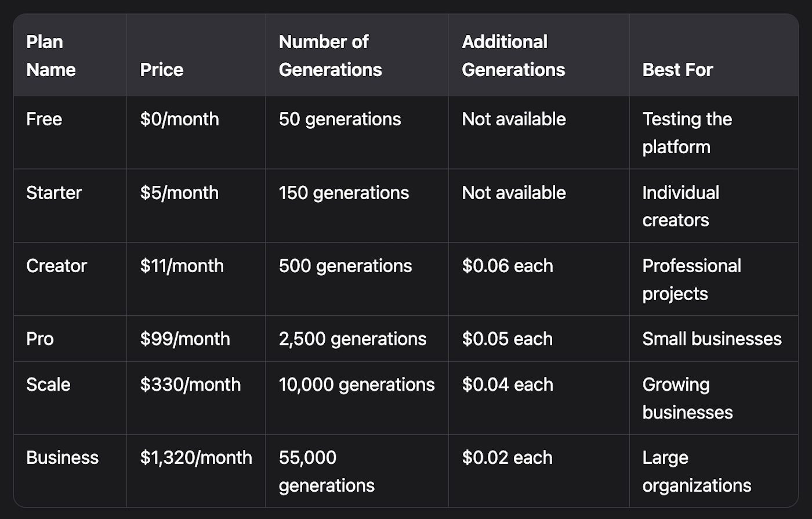Select the Large organizations cell
The width and height of the screenshot is (812, 519).
[696, 471]
